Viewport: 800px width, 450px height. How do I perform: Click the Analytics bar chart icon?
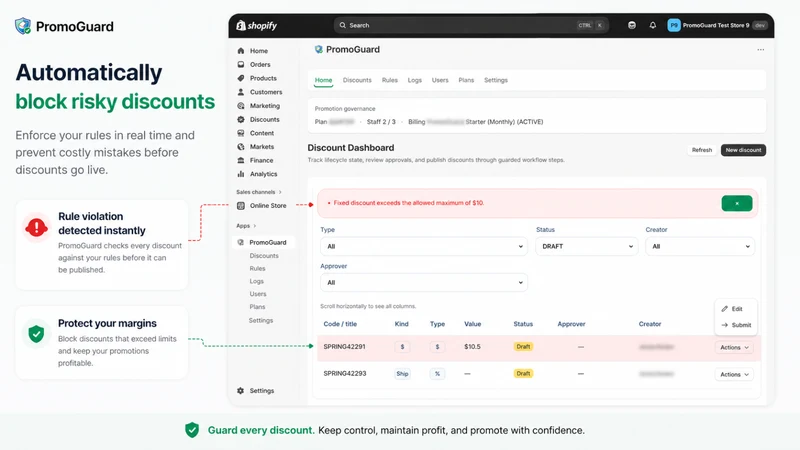click(x=241, y=174)
